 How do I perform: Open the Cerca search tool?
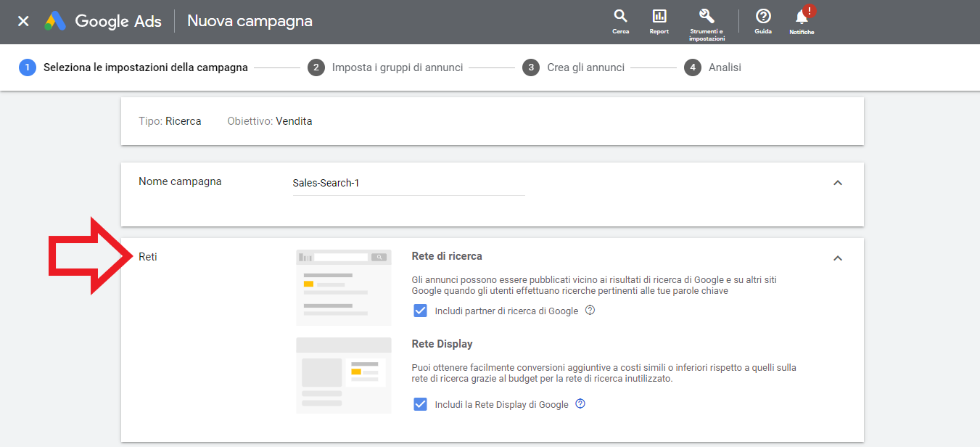coord(620,21)
